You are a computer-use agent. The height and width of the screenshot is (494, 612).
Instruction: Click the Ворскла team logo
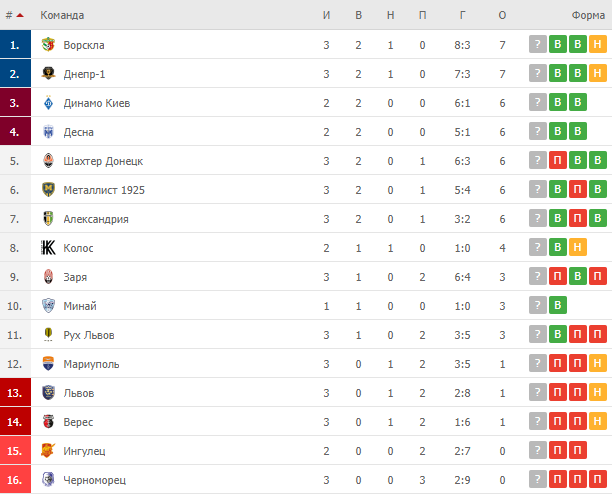coord(48,45)
